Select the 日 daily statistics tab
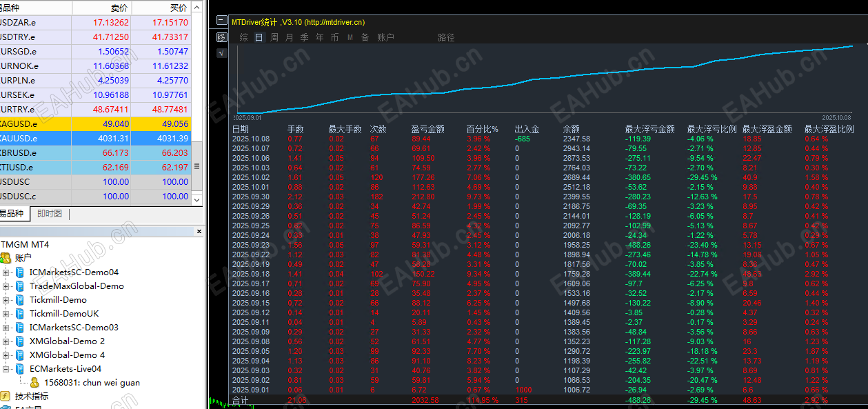 (259, 37)
